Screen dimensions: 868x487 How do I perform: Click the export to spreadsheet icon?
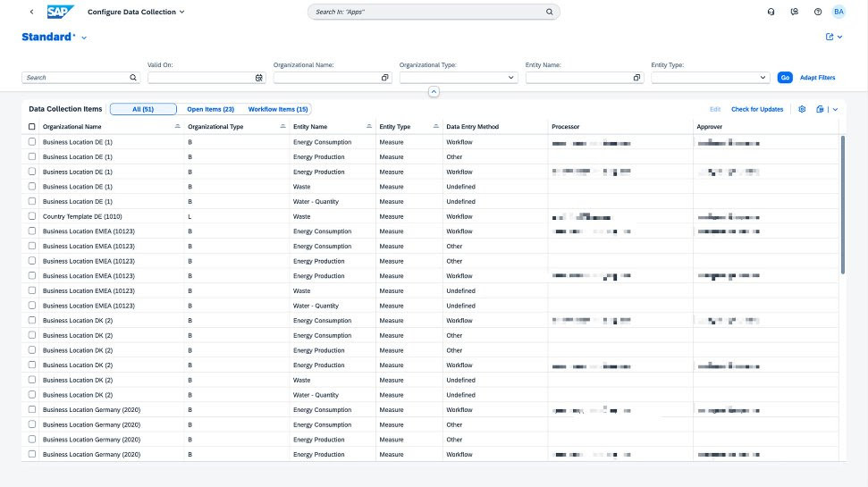coord(821,109)
